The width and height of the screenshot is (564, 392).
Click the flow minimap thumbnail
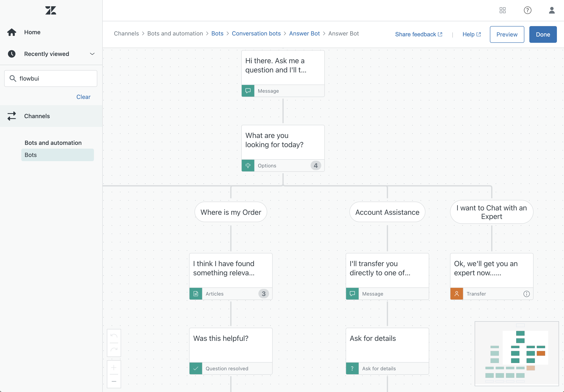tap(517, 353)
